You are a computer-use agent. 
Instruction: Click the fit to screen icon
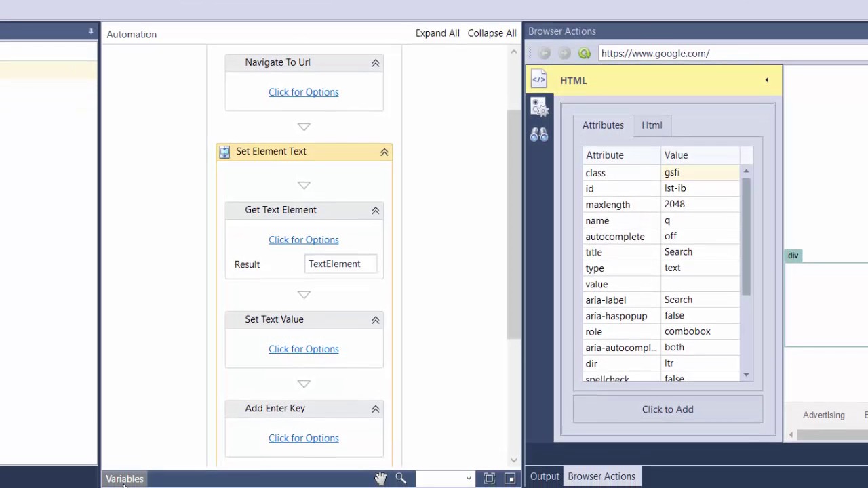[x=489, y=479]
